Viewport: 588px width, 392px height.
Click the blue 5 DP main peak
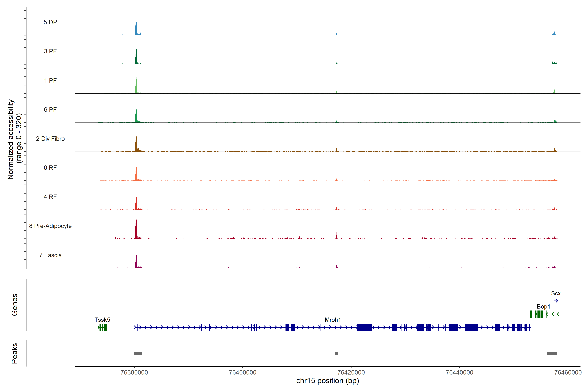point(136,29)
